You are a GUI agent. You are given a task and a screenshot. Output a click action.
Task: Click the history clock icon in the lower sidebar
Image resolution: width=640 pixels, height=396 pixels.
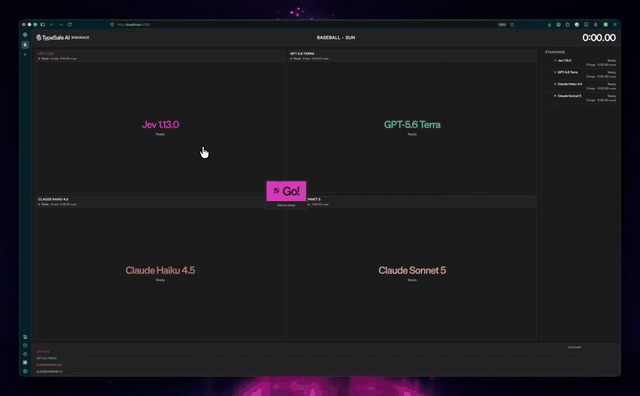25,345
